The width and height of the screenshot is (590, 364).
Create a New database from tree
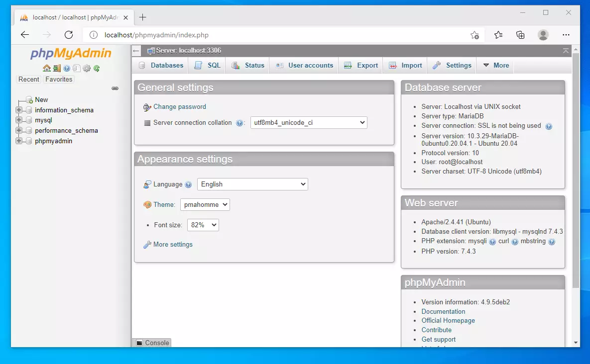click(x=41, y=99)
